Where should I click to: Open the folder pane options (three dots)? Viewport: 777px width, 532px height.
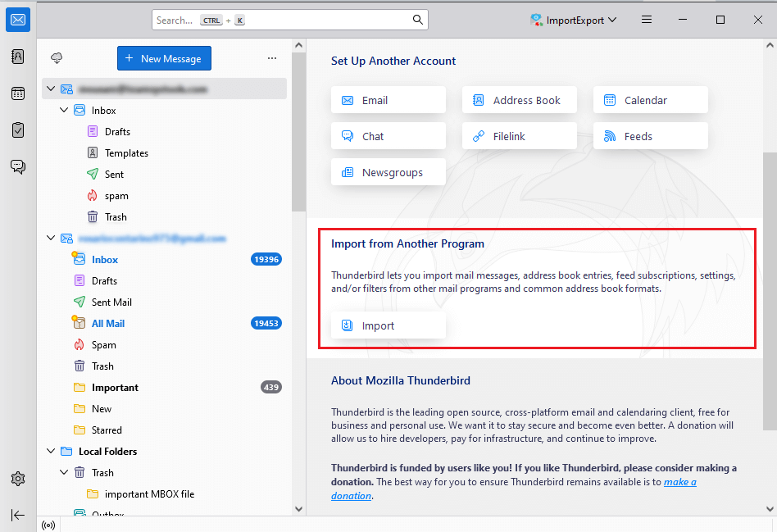272,58
